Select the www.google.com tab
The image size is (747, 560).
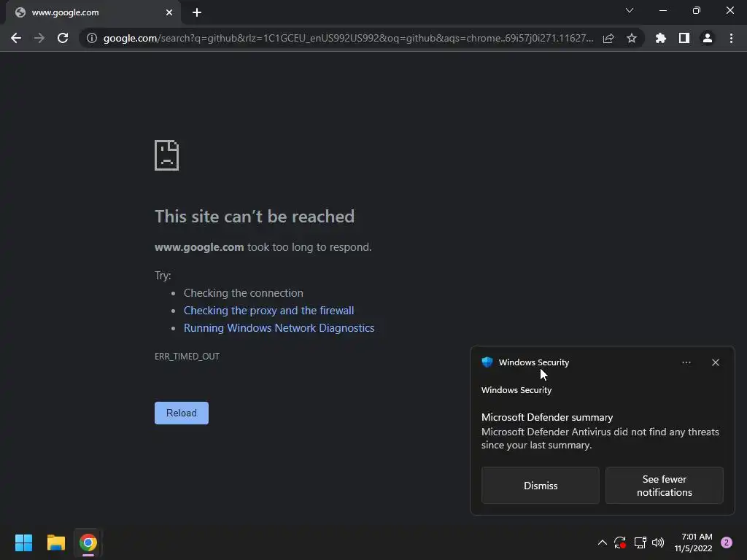(93, 13)
